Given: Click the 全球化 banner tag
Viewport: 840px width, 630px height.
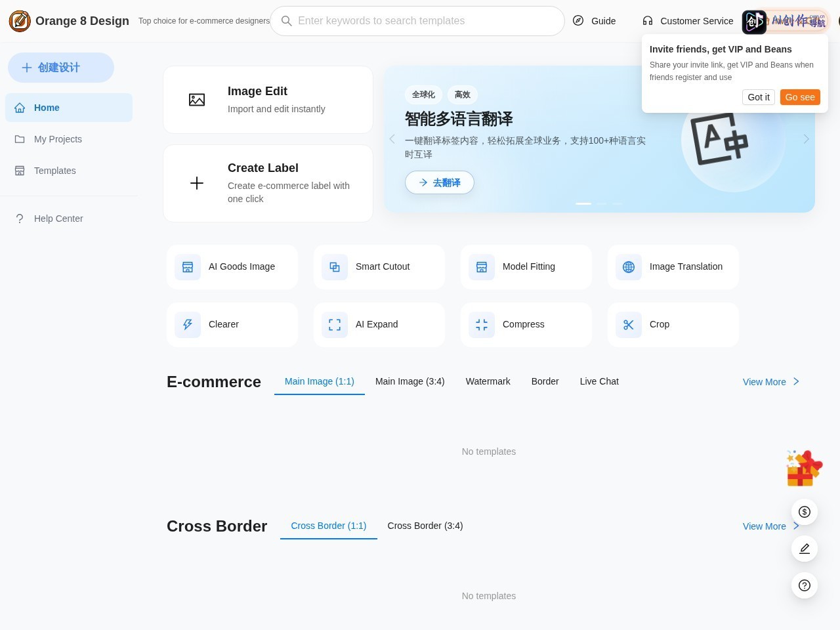Looking at the screenshot, I should (423, 94).
